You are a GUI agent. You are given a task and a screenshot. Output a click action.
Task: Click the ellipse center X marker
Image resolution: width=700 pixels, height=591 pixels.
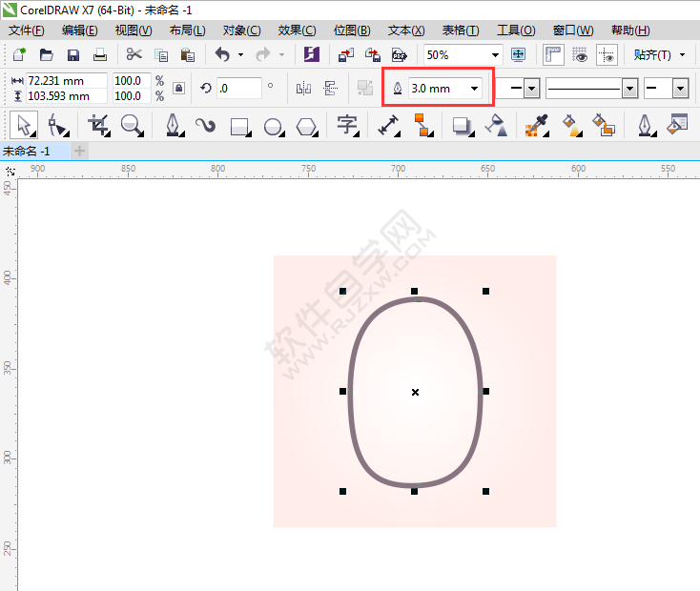coord(415,392)
